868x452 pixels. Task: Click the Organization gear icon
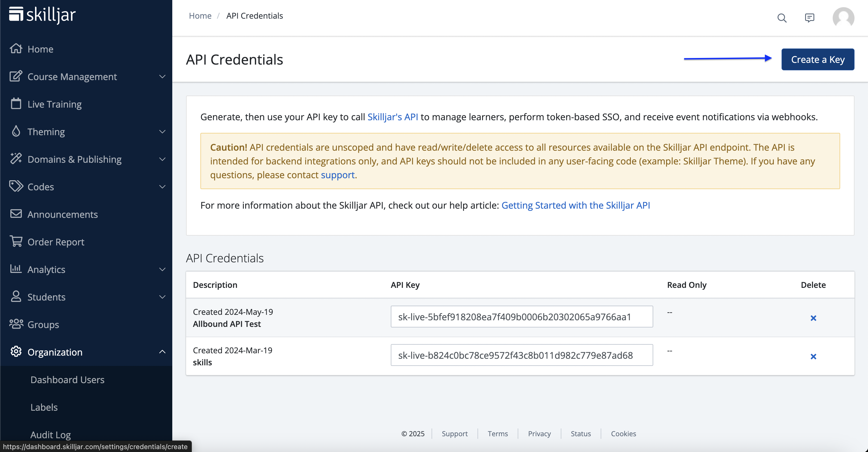point(16,352)
